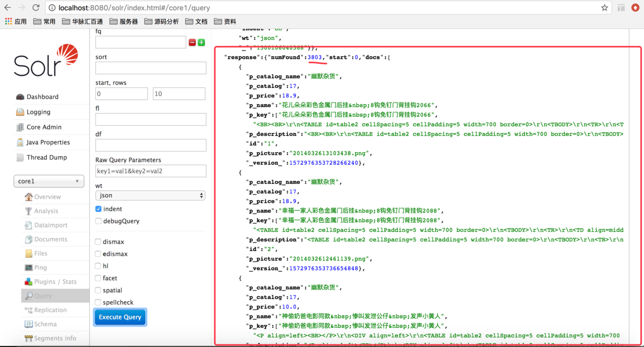
Task: Enable the dismax checkbox
Action: pyautogui.click(x=98, y=242)
